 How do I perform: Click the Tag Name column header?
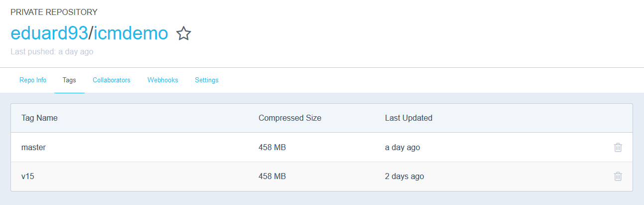point(39,118)
